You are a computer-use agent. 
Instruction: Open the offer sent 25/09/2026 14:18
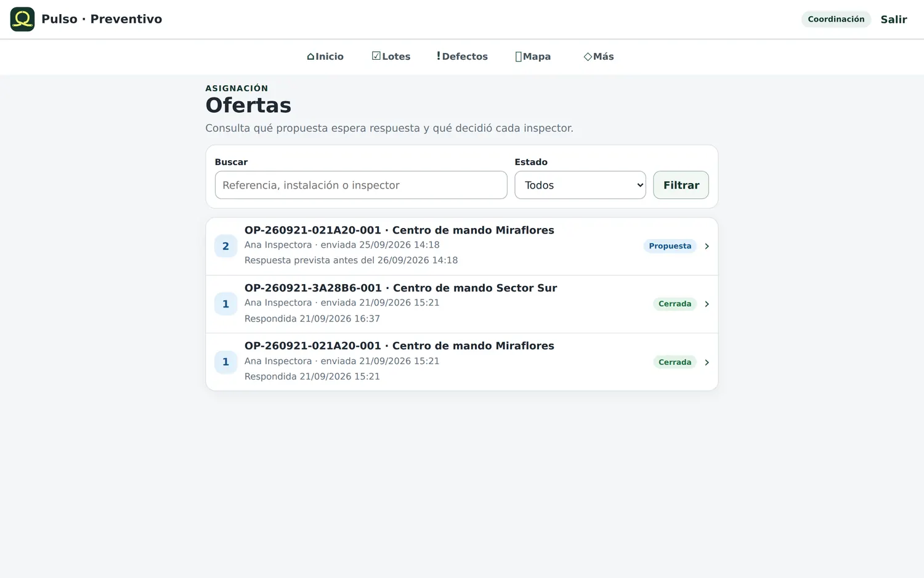coord(462,246)
